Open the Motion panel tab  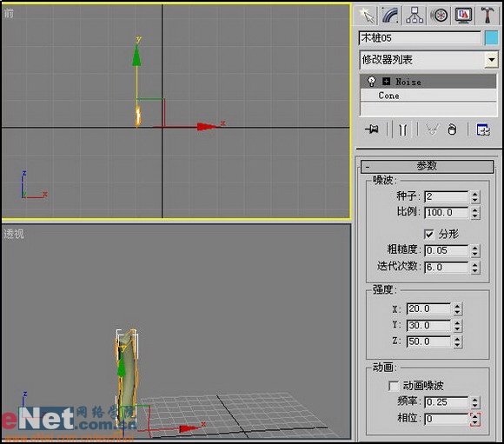[439, 15]
